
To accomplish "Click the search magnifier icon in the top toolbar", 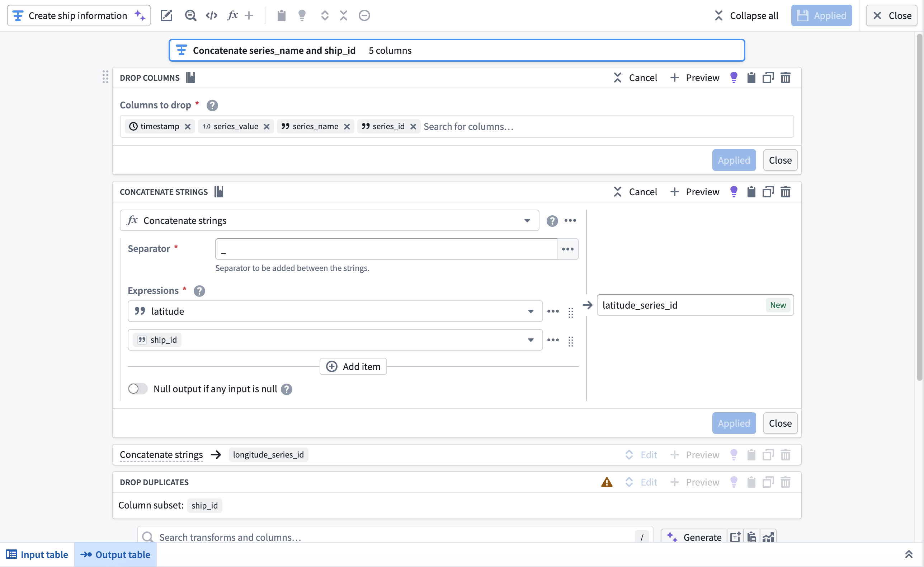I will tap(190, 15).
